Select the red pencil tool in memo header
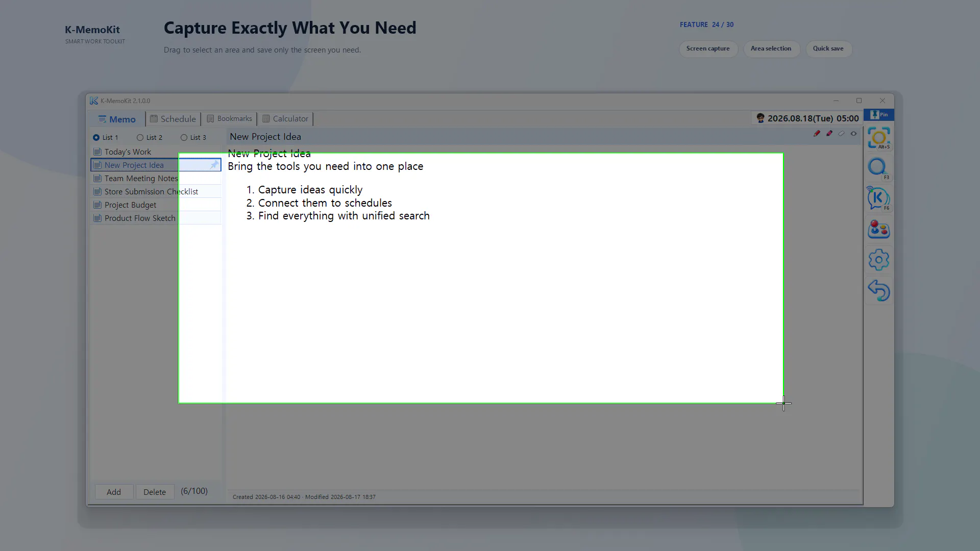The height and width of the screenshot is (551, 980). click(x=817, y=134)
